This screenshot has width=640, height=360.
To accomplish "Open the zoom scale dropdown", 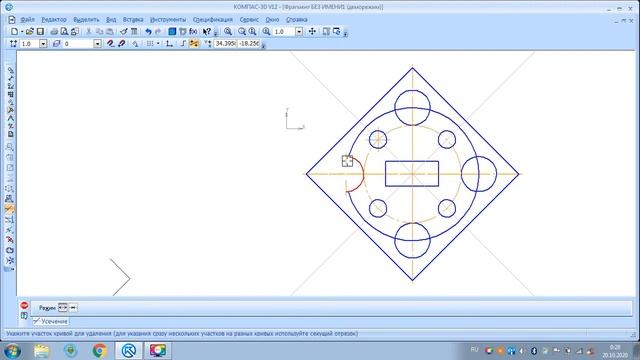I will (x=299, y=31).
